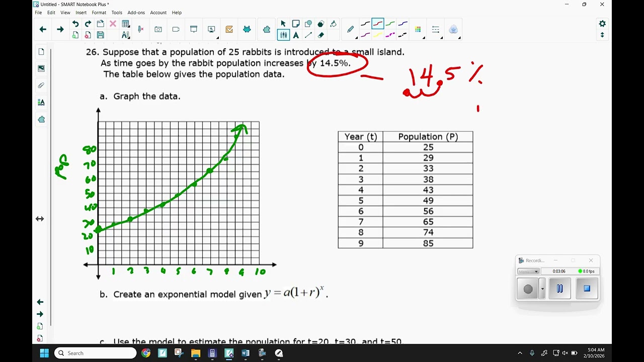644x362 pixels.
Task: Open the color palette grid
Action: 418,30
